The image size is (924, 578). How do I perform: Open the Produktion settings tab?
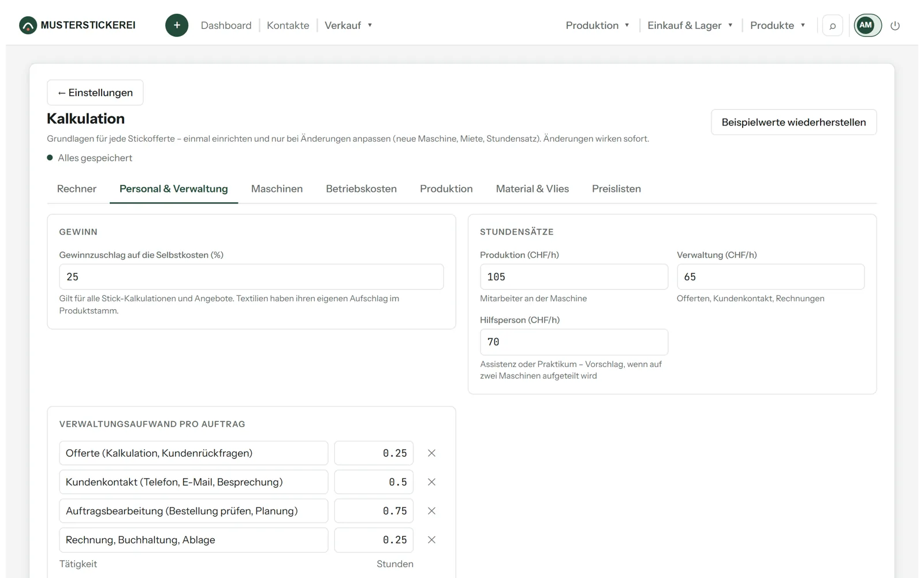tap(446, 189)
